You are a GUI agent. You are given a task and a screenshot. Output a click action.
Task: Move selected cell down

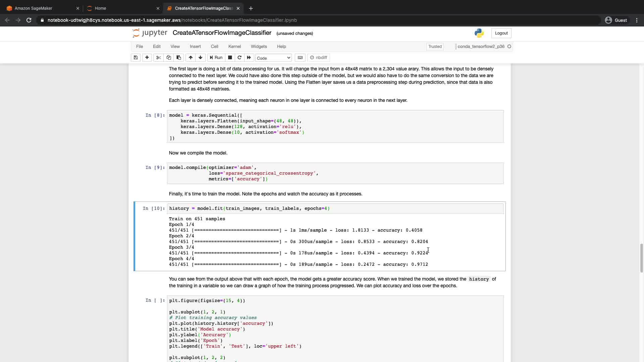click(x=201, y=58)
